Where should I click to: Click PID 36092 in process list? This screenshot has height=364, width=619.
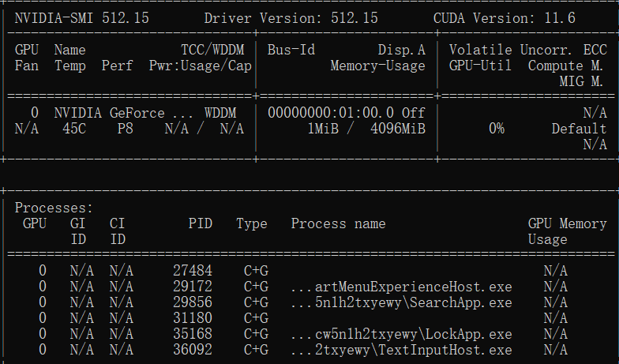(193, 350)
